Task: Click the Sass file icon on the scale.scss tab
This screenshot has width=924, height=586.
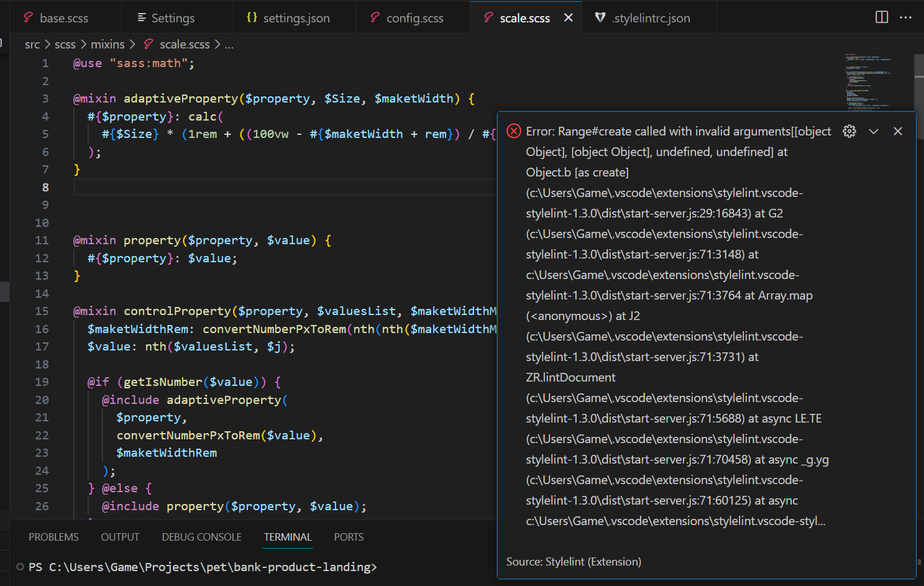Action: click(488, 17)
